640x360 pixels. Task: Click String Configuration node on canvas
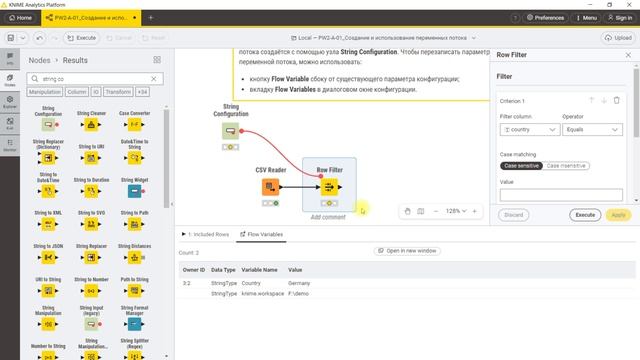coord(231,131)
